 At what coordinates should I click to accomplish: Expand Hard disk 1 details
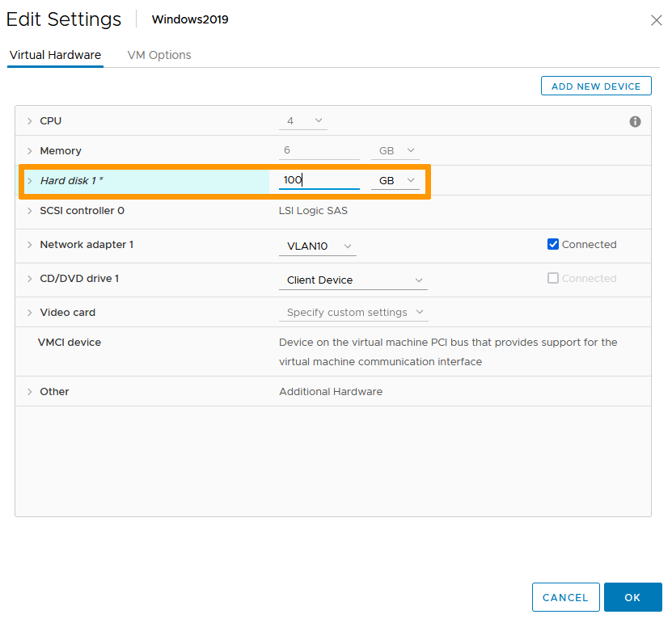[x=30, y=181]
